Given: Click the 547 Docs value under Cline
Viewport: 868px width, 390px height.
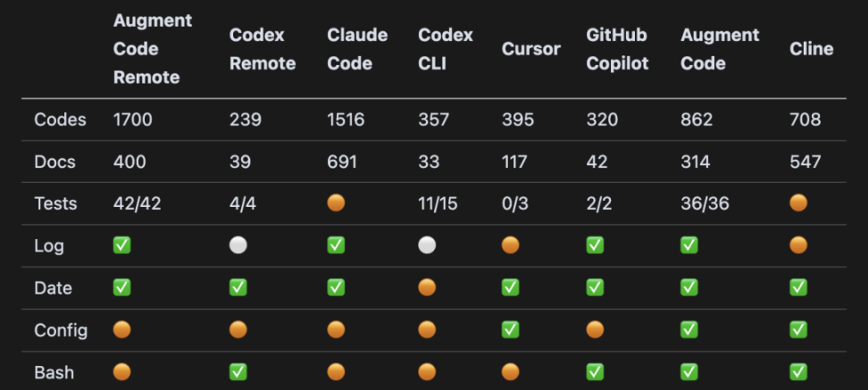Looking at the screenshot, I should click(x=805, y=162).
